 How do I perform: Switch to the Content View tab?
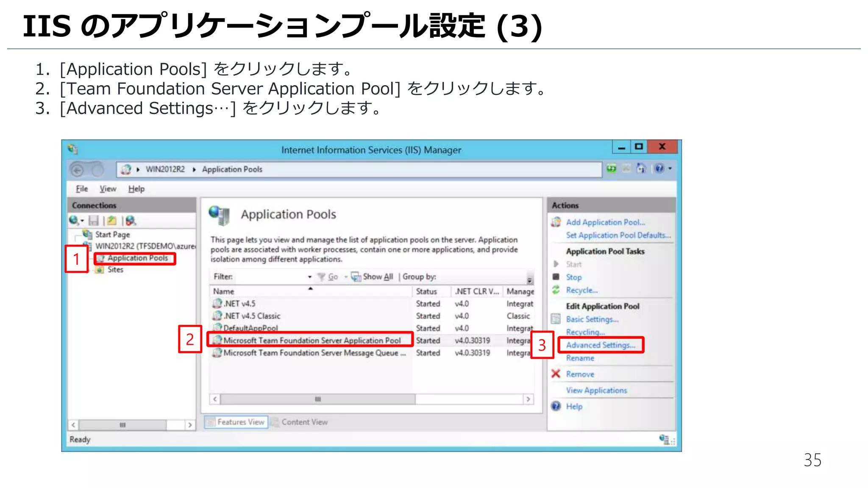[x=300, y=422]
